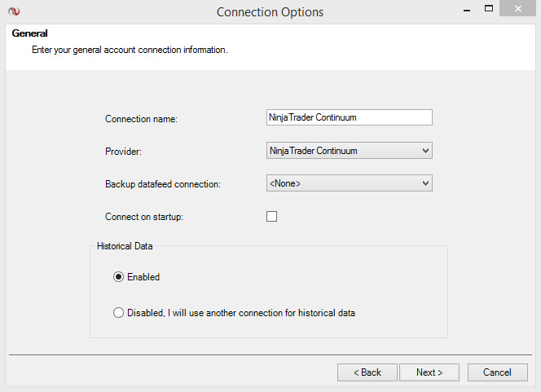
Task: Click the Connection name label
Action: pos(141,119)
